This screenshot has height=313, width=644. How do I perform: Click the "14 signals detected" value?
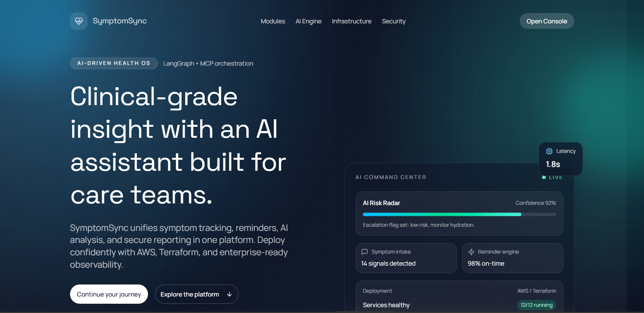coord(388,264)
